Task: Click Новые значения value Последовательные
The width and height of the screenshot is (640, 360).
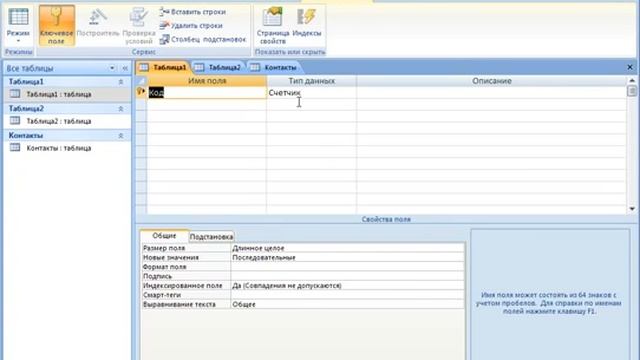Action: (347, 258)
